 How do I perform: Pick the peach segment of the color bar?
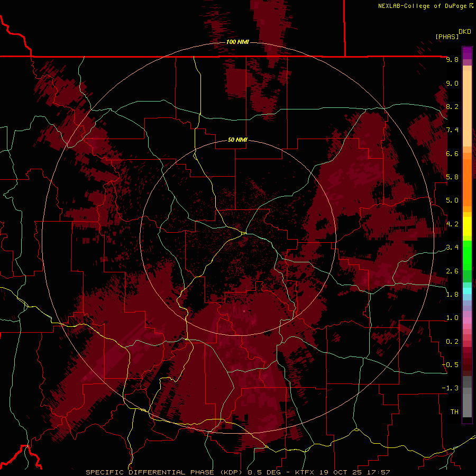coord(467,108)
